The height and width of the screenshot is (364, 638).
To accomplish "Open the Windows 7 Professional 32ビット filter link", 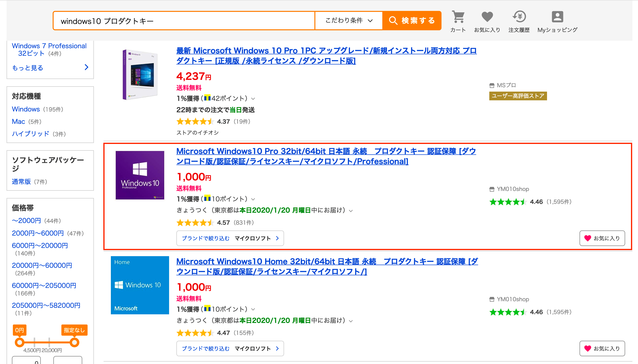I will pyautogui.click(x=49, y=49).
